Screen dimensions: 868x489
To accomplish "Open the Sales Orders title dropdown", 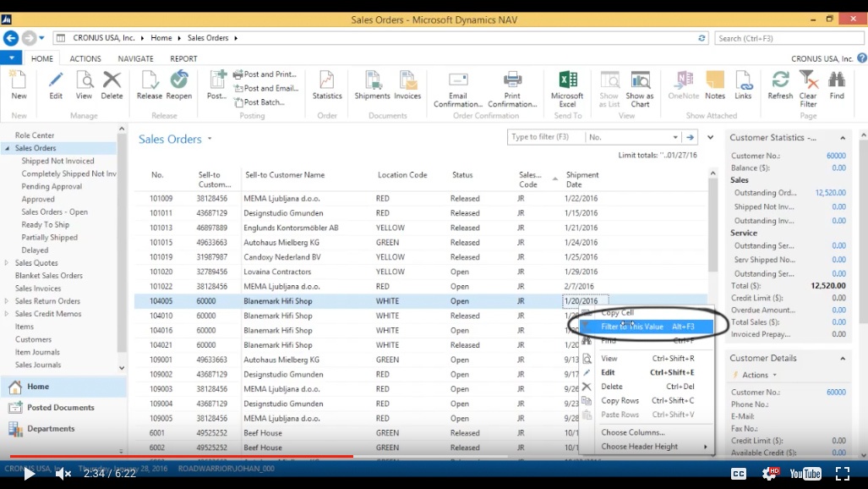I will point(210,139).
